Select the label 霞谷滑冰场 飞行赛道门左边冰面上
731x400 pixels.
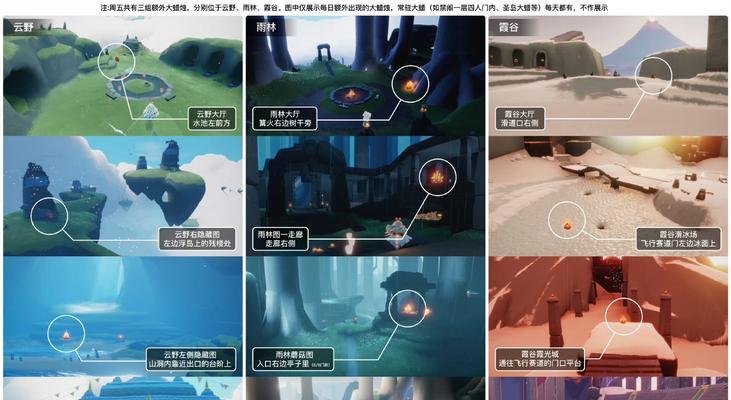(x=678, y=239)
